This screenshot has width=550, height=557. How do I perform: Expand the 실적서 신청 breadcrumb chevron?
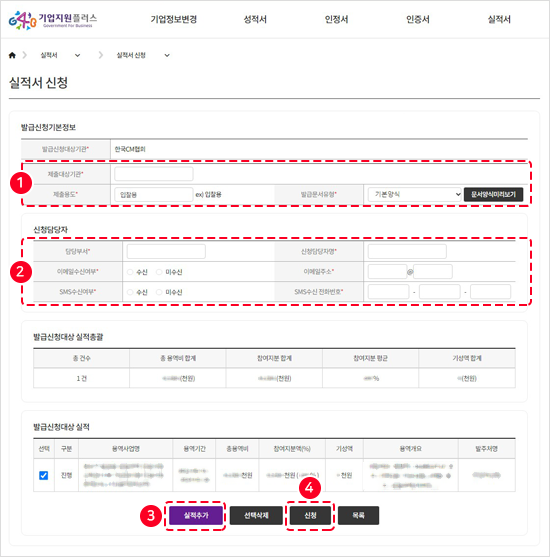pyautogui.click(x=167, y=55)
